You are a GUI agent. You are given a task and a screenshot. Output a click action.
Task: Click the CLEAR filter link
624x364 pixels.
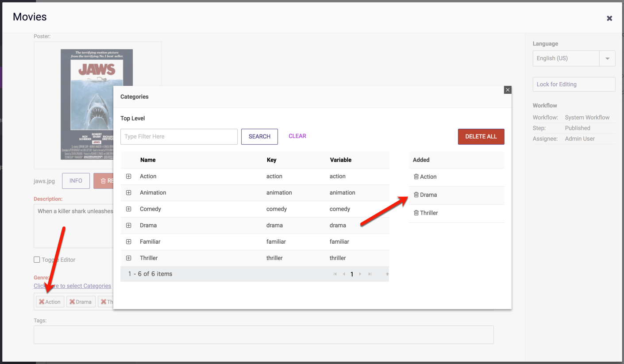tap(297, 136)
